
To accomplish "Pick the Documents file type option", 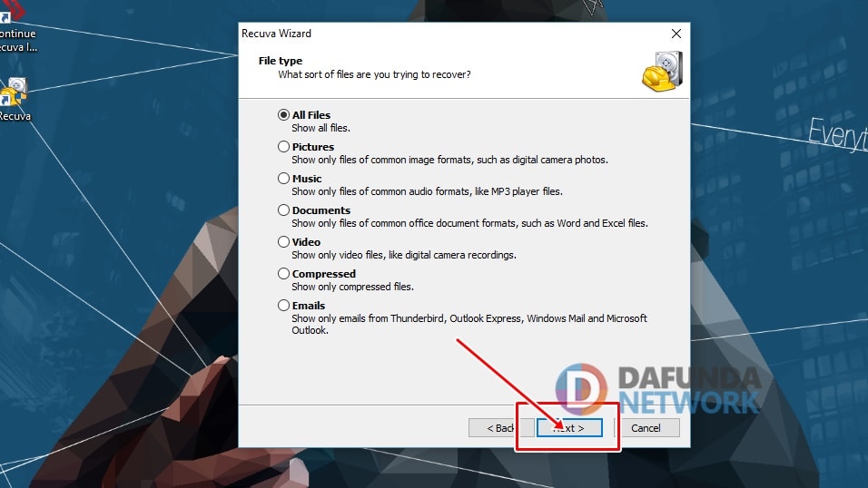I will pyautogui.click(x=284, y=210).
